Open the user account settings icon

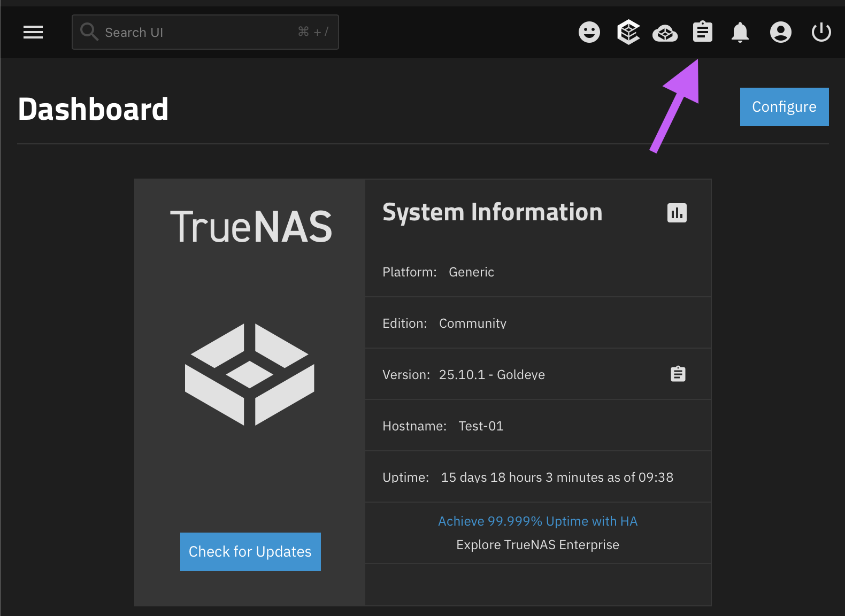coord(781,32)
